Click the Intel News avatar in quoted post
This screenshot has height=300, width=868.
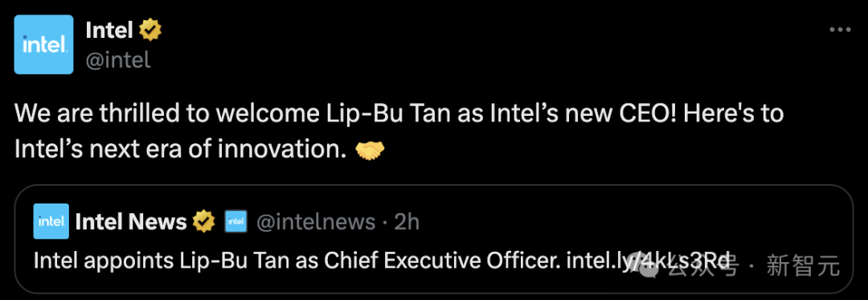(51, 221)
